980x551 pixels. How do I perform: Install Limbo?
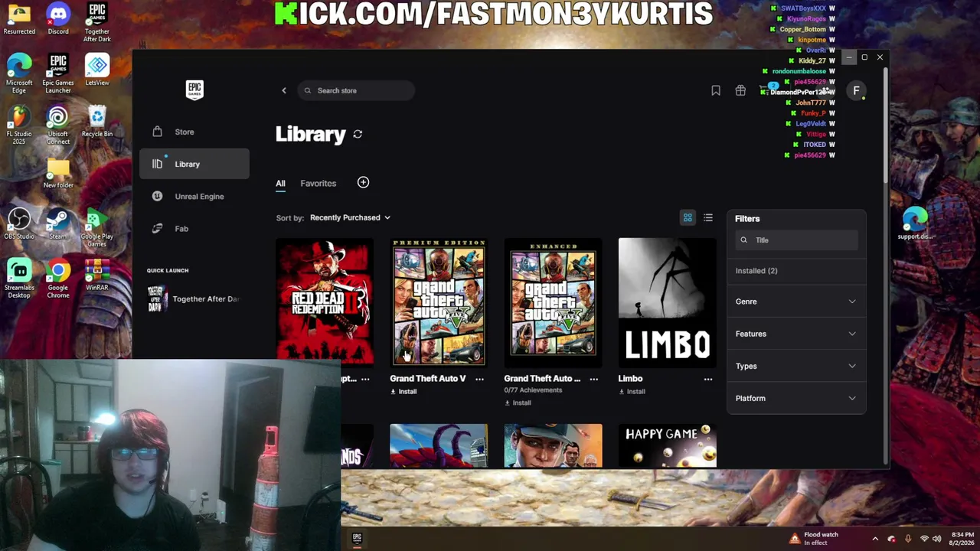click(x=632, y=392)
